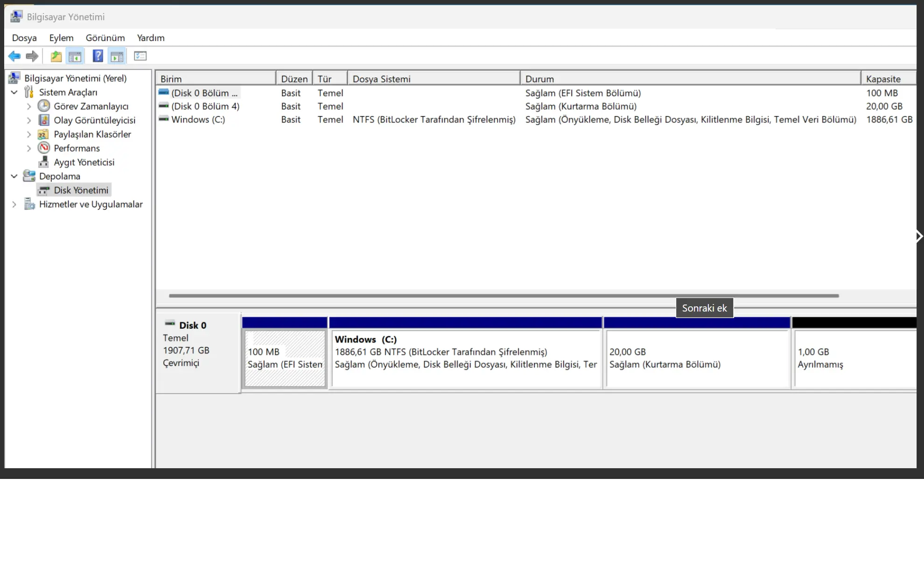The image size is (924, 582).
Task: Click the Paylaşılan Klasörler icon
Action: (x=43, y=134)
